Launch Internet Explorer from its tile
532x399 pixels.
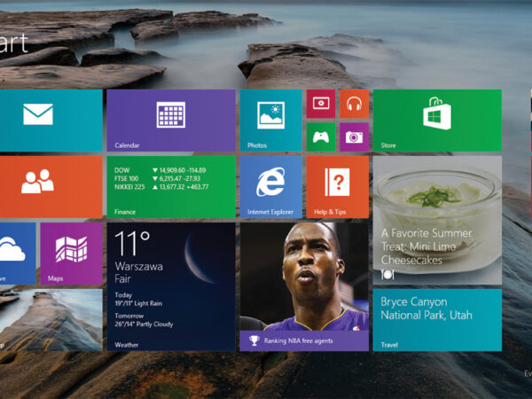(270, 186)
